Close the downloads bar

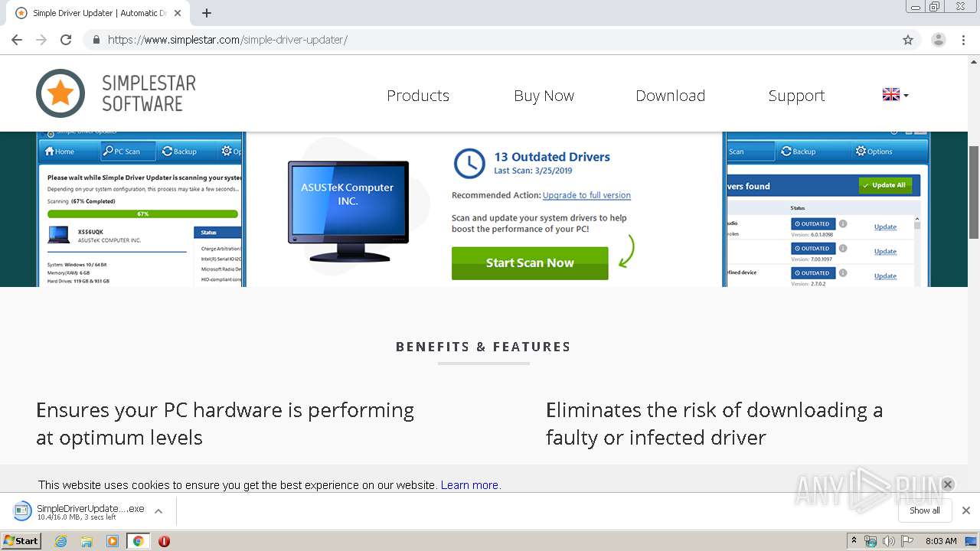pos(966,510)
